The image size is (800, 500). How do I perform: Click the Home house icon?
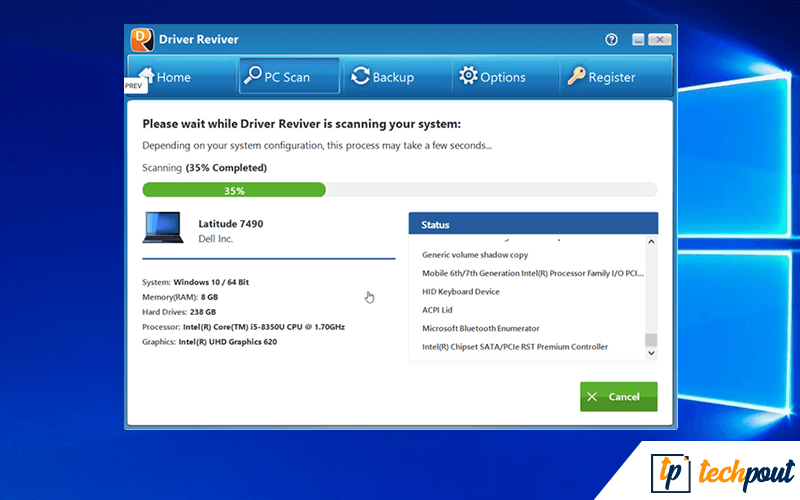[x=146, y=76]
